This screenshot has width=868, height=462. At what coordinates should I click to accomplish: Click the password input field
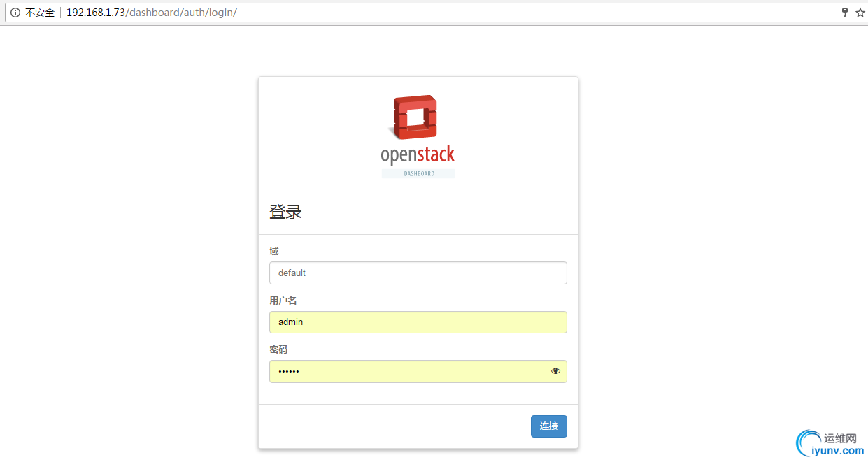(418, 371)
